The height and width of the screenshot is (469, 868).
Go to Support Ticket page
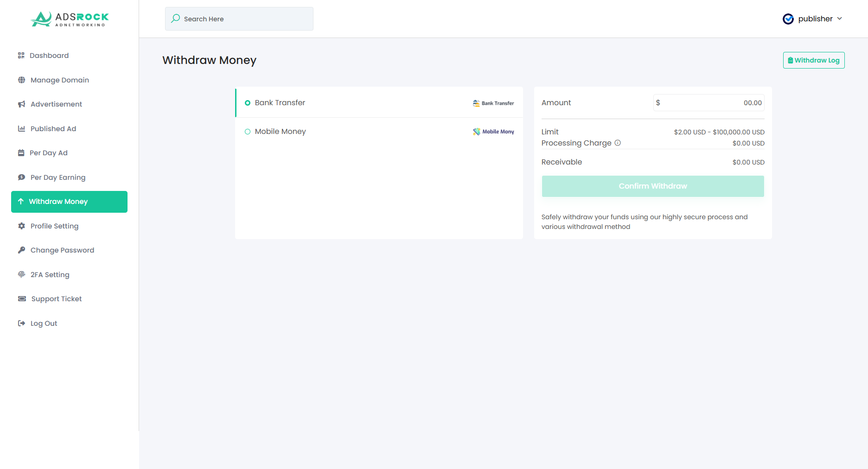[x=56, y=299]
